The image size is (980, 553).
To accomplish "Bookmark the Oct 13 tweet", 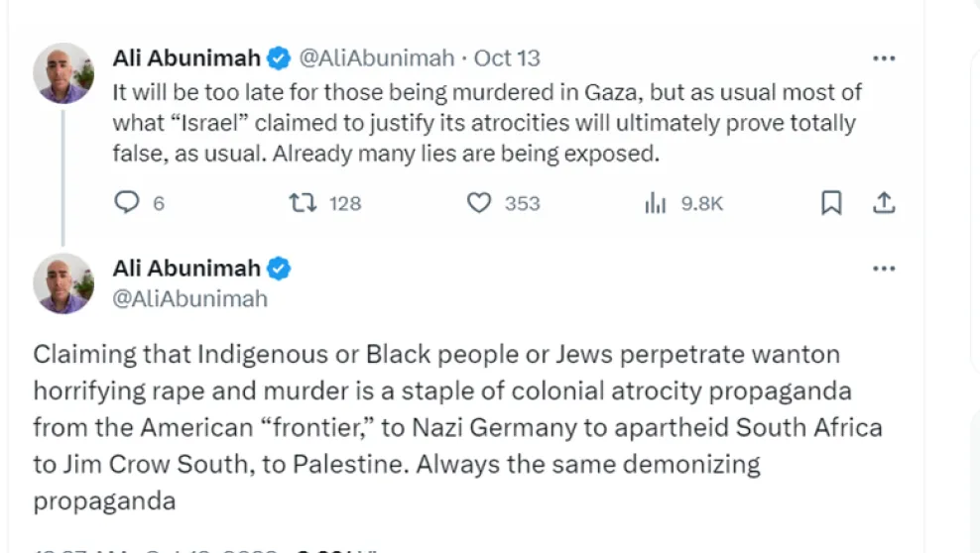I will point(831,203).
